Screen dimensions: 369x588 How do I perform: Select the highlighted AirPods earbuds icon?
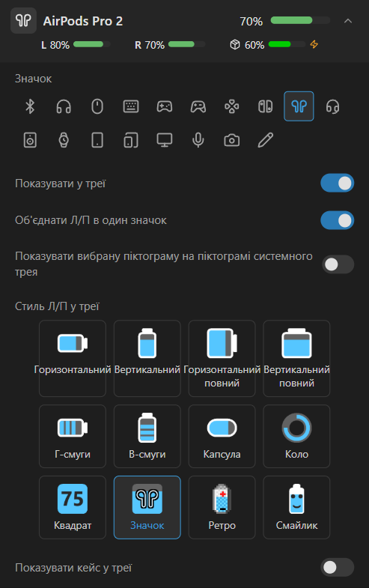tap(299, 106)
